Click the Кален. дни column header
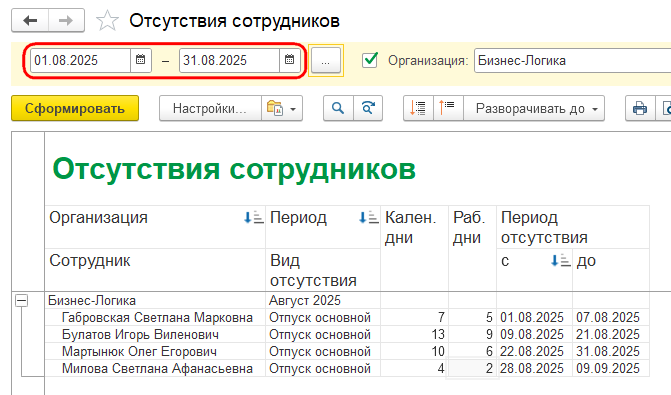 point(414,248)
